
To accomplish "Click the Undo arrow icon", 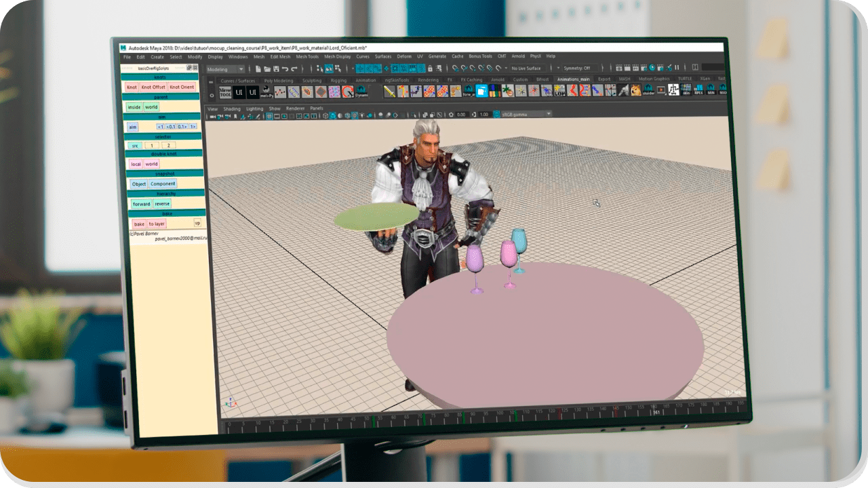I will click(x=285, y=69).
